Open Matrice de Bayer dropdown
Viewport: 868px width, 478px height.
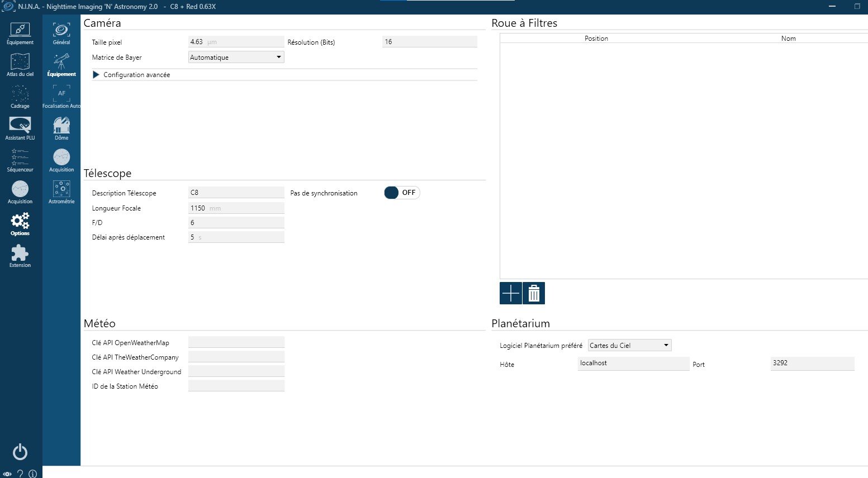coord(236,57)
